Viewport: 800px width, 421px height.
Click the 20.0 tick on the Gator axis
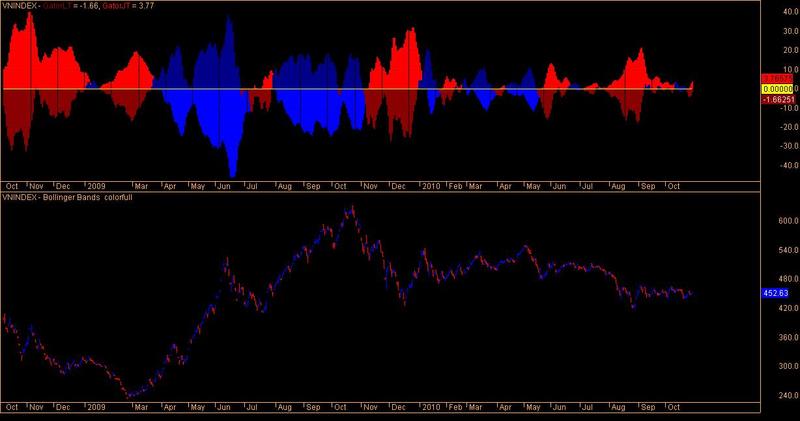790,50
